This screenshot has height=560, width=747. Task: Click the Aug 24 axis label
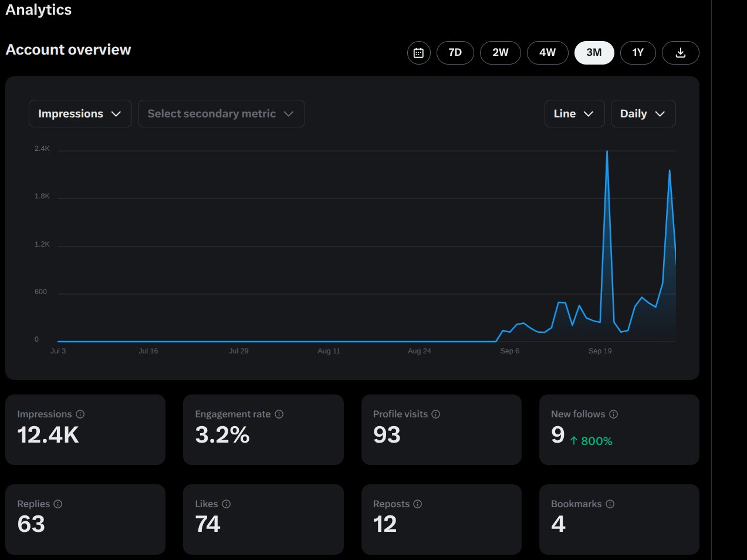(x=419, y=351)
